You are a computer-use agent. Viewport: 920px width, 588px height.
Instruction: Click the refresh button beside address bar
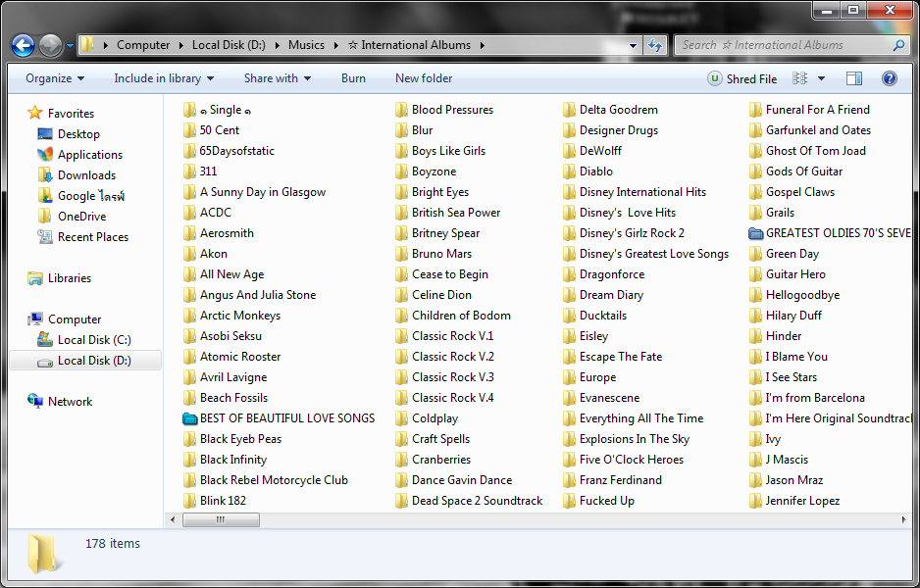pyautogui.click(x=655, y=45)
